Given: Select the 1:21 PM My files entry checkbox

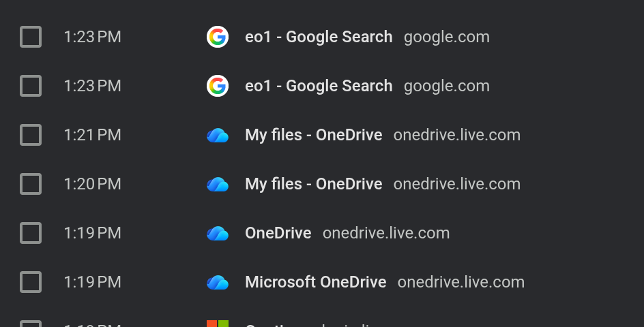Looking at the screenshot, I should [x=31, y=135].
